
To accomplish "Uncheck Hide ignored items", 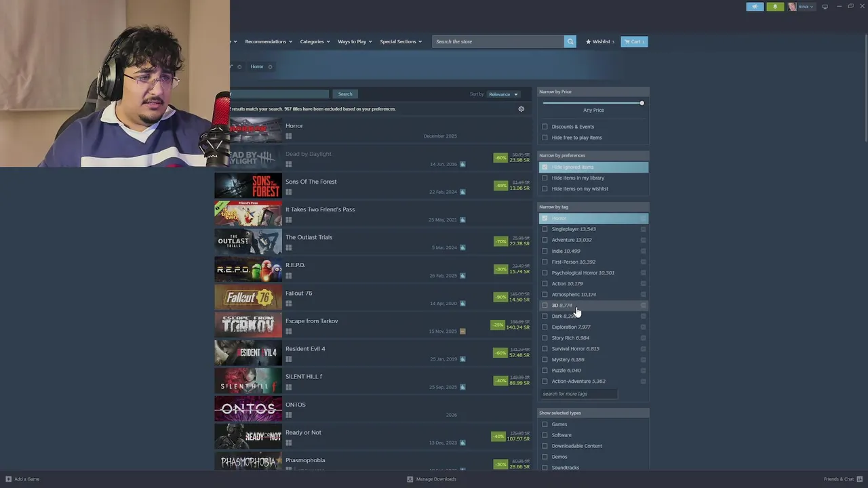I will coord(545,167).
